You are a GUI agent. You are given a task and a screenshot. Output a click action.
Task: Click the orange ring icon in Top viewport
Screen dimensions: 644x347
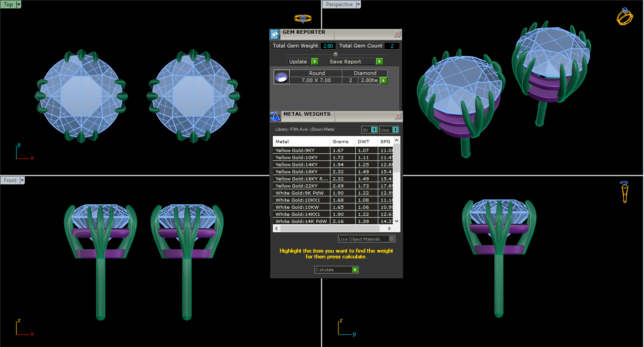pyautogui.click(x=303, y=18)
